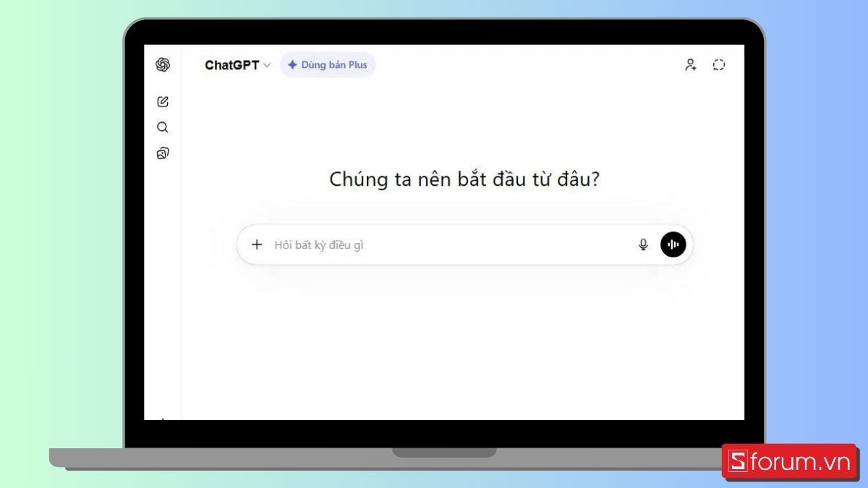Viewport: 868px width, 488px height.
Task: Open the invite user icon
Action: (690, 64)
